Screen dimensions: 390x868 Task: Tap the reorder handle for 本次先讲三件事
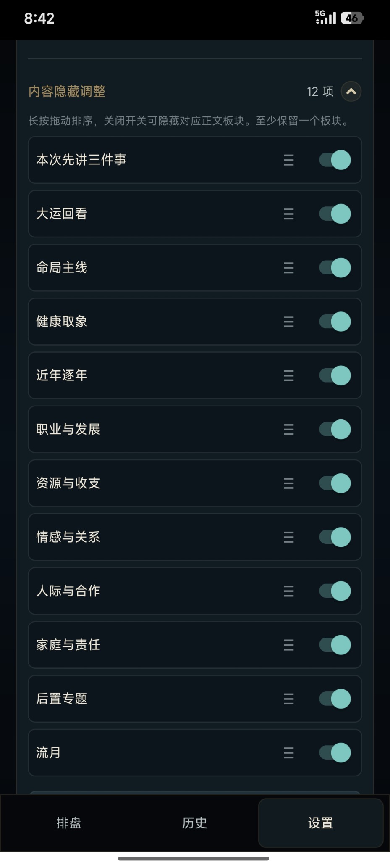tap(289, 160)
